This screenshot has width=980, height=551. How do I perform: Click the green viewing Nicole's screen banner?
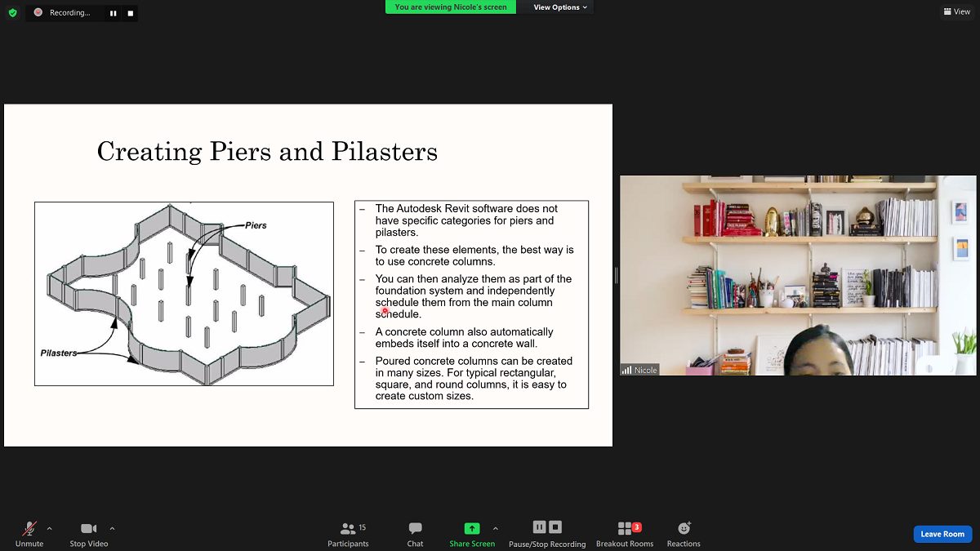point(451,7)
